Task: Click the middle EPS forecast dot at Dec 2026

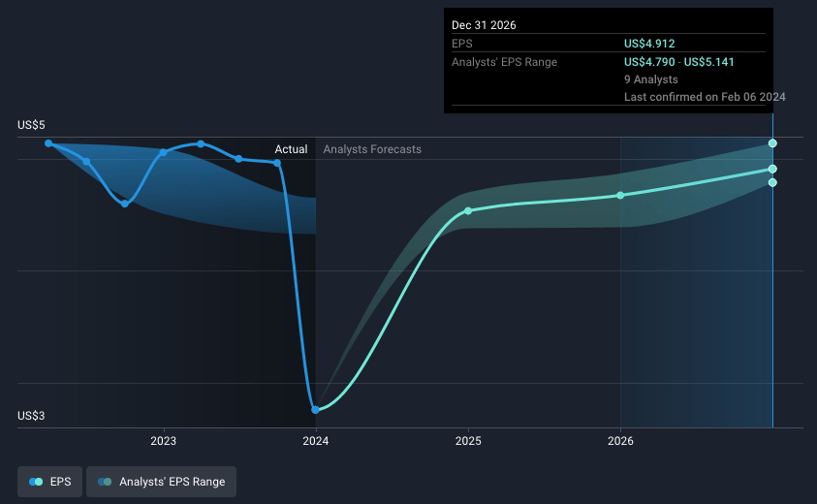Action: click(x=772, y=170)
